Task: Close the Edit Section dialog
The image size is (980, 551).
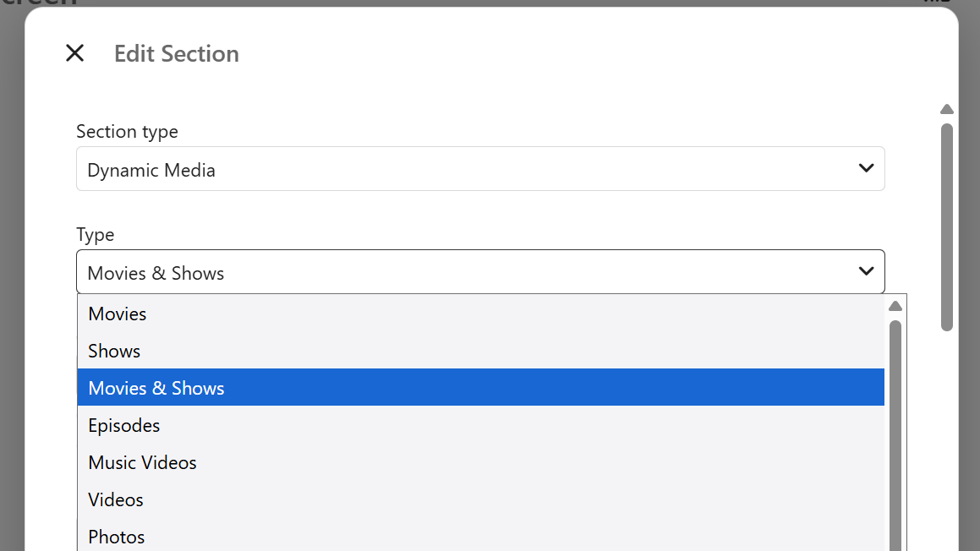Action: point(75,53)
